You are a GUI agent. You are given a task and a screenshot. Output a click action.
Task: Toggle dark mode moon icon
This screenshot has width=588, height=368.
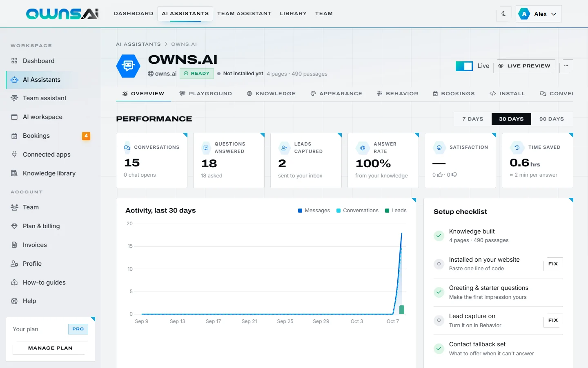click(503, 13)
